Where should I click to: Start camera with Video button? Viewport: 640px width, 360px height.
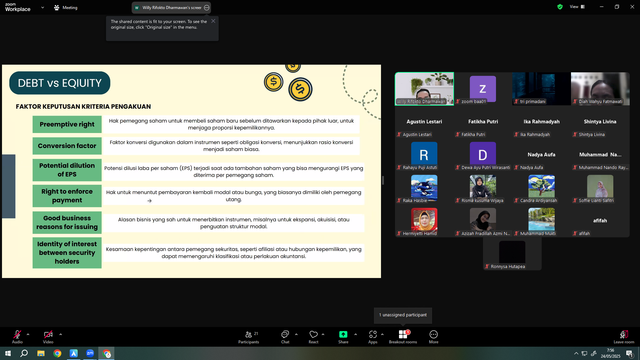pyautogui.click(x=48, y=337)
